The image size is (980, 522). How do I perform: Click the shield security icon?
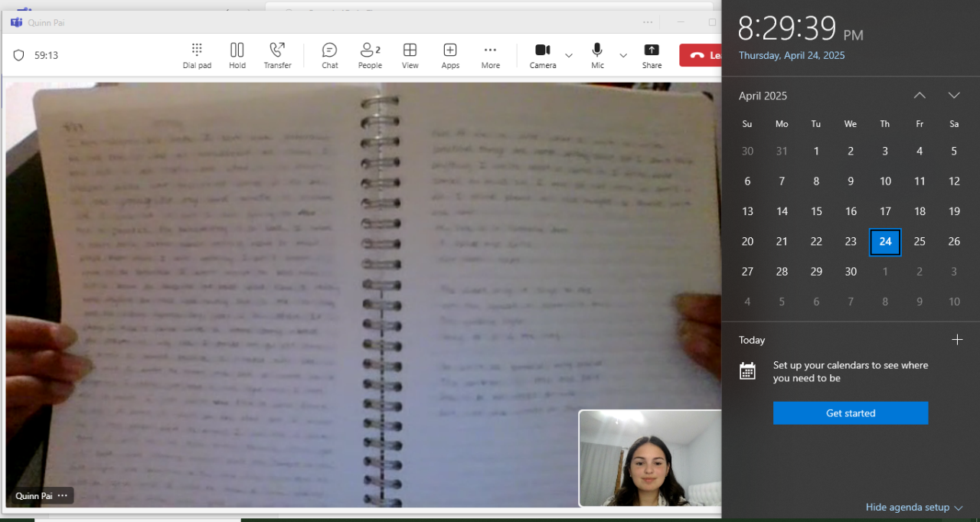coord(19,55)
